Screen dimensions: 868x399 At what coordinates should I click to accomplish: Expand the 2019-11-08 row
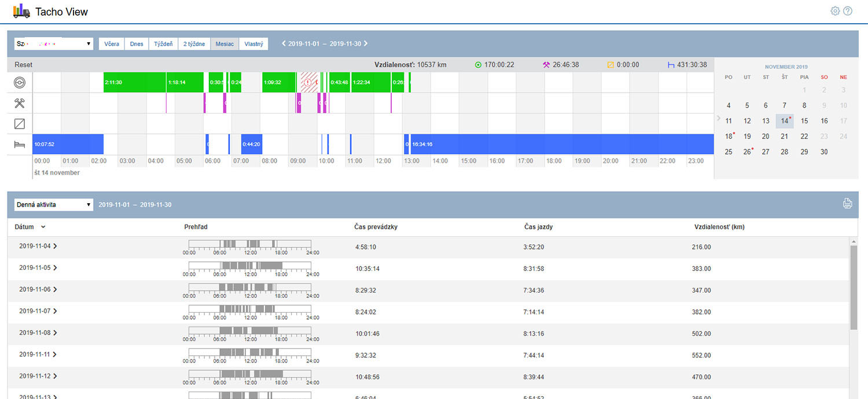point(55,332)
